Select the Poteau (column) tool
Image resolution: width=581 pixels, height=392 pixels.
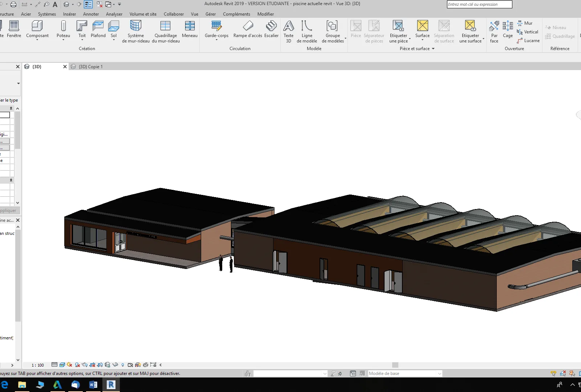63,29
